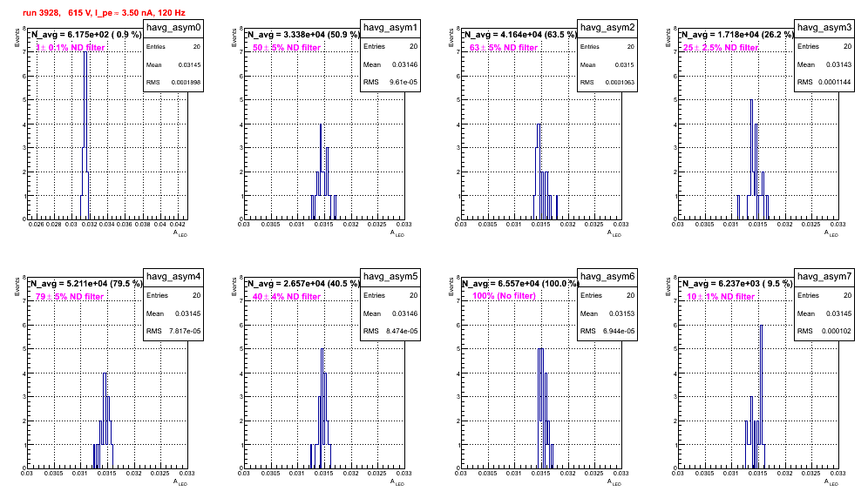The width and height of the screenshot is (868, 498).
Task: Click the '100% (No filter)' magenta label
Action: [504, 296]
